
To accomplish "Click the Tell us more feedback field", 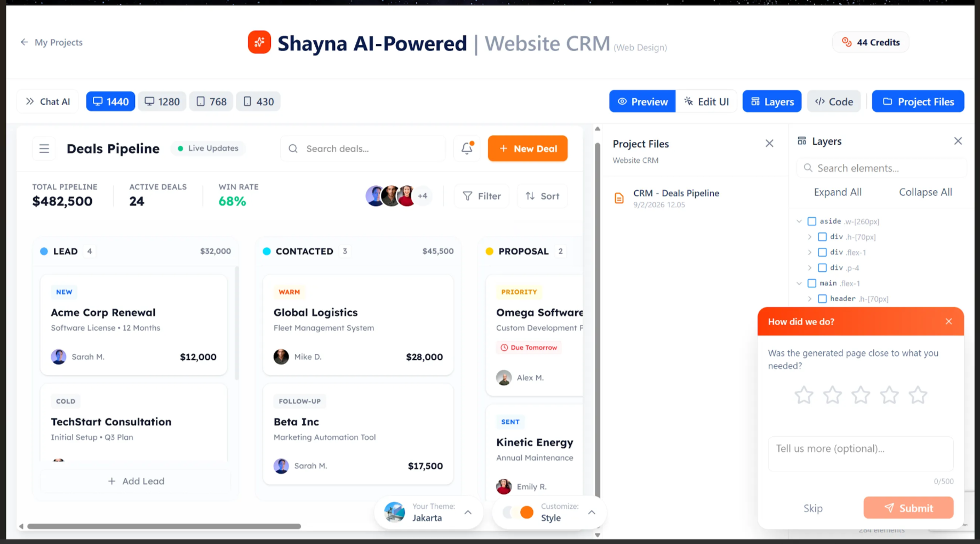I will pyautogui.click(x=860, y=454).
